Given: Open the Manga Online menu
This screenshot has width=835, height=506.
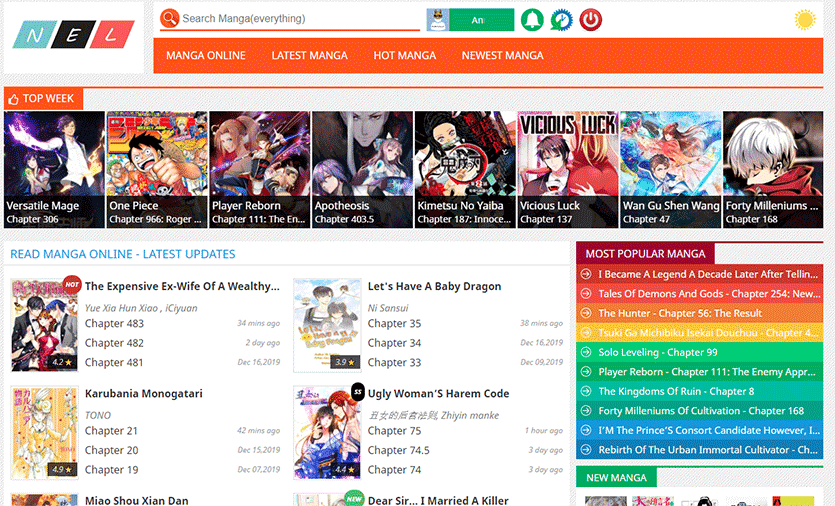Looking at the screenshot, I should [206, 55].
